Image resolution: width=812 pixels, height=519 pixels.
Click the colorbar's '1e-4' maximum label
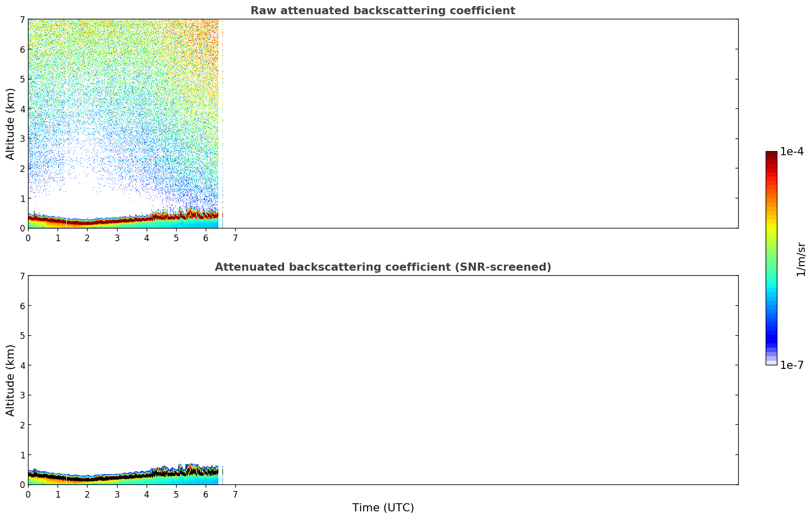tap(792, 152)
